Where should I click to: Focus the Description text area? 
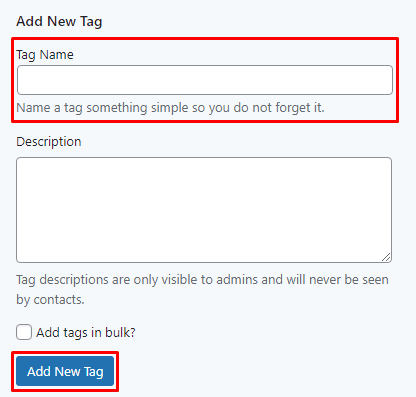pyautogui.click(x=204, y=210)
